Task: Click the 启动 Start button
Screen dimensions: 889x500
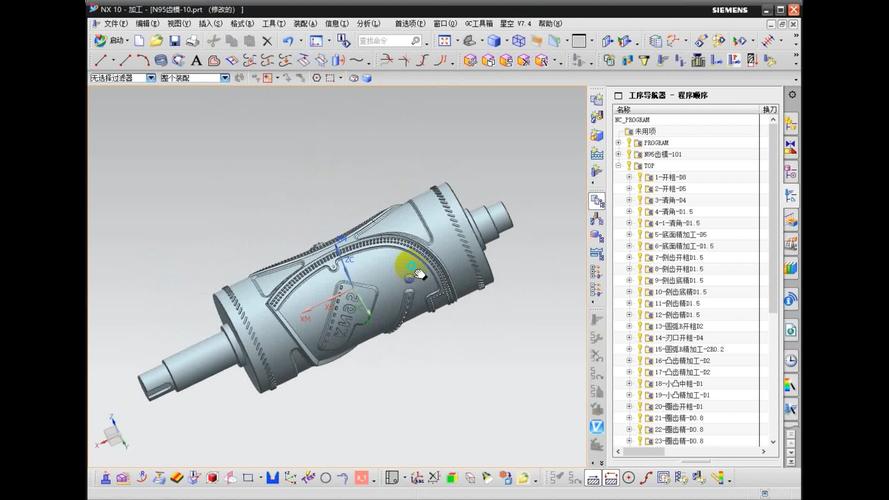Action: (110, 41)
